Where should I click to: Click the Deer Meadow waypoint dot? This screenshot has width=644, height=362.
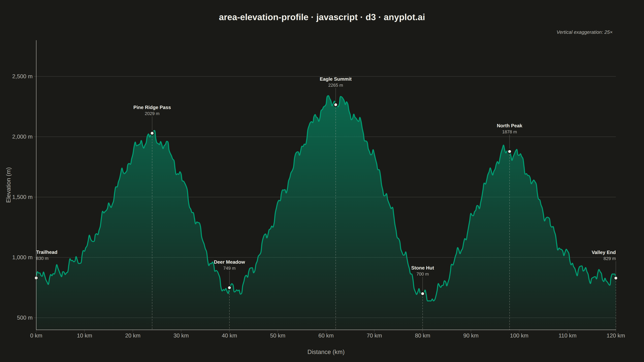point(229,288)
